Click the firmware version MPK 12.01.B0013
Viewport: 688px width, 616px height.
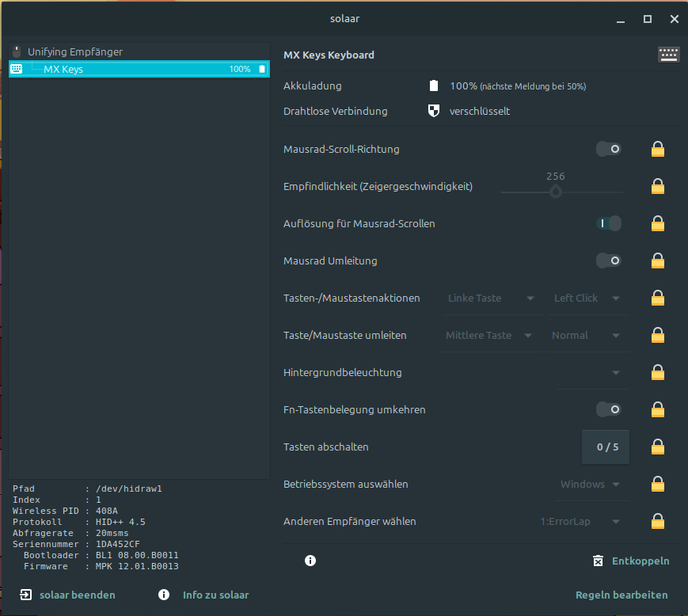(137, 566)
